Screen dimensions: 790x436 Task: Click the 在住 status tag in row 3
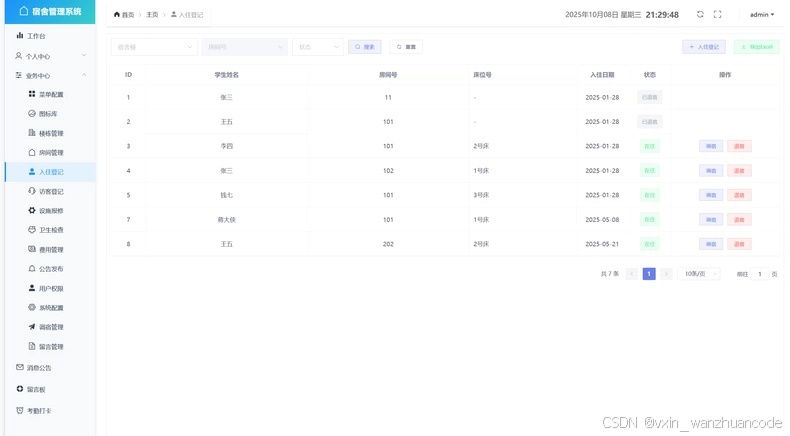[x=649, y=146]
